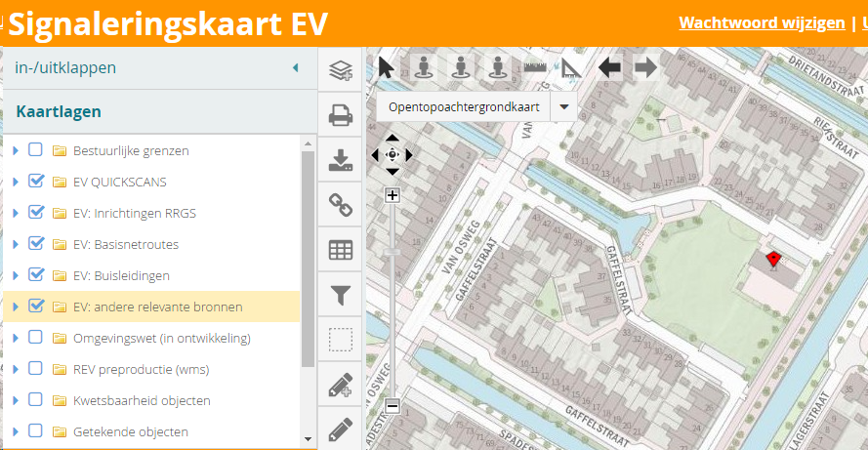Collapse the in-/uitklappen side panel
Image resolution: width=868 pixels, height=450 pixels.
[x=295, y=68]
